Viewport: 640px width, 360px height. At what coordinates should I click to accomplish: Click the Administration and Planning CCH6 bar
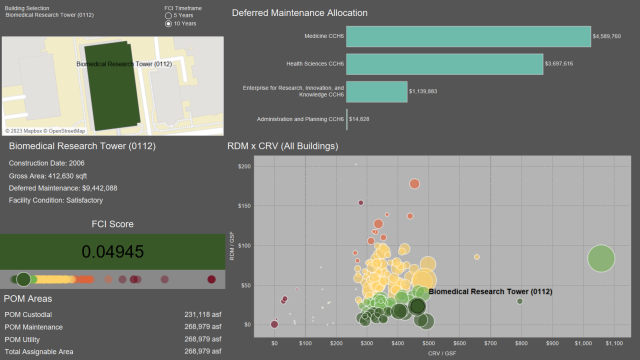click(347, 119)
